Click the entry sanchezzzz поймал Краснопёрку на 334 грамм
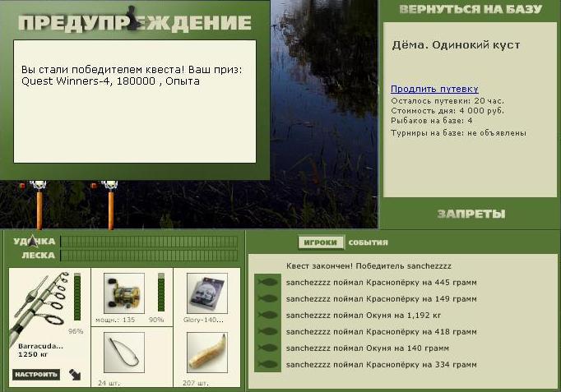 381,365
